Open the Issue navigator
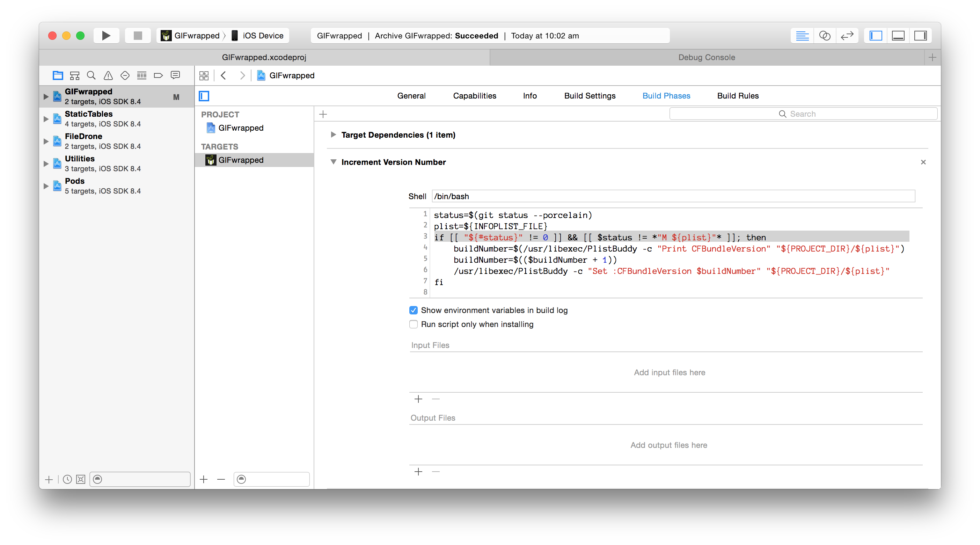The height and width of the screenshot is (545, 980). point(108,75)
